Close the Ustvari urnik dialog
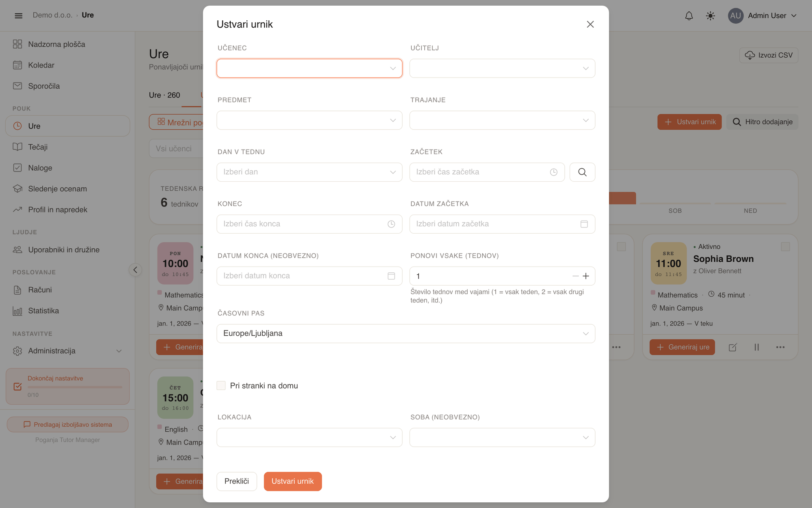The image size is (812, 508). click(x=590, y=24)
